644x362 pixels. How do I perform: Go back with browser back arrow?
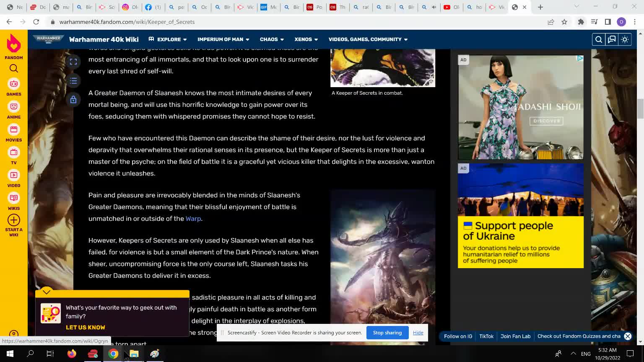pos(9,22)
